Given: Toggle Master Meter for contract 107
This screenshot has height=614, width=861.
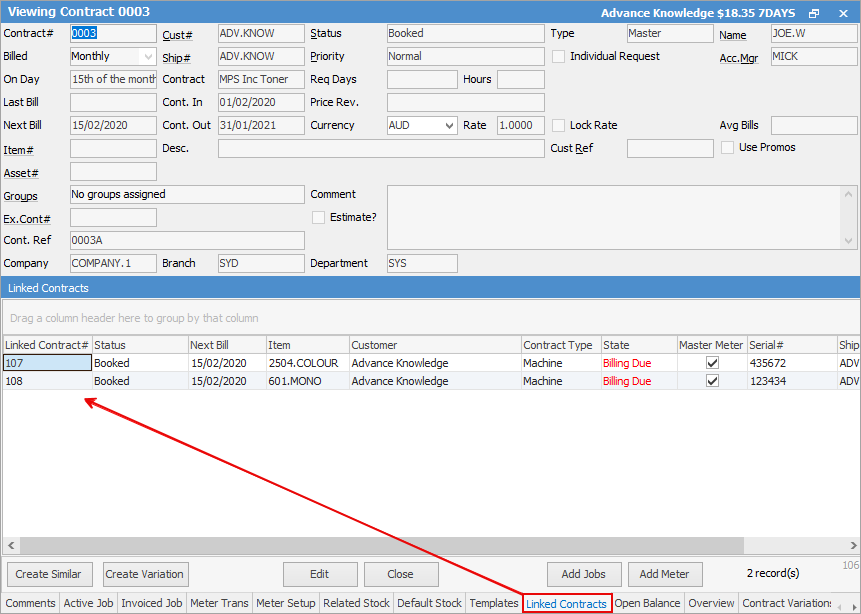Looking at the screenshot, I should point(712,363).
